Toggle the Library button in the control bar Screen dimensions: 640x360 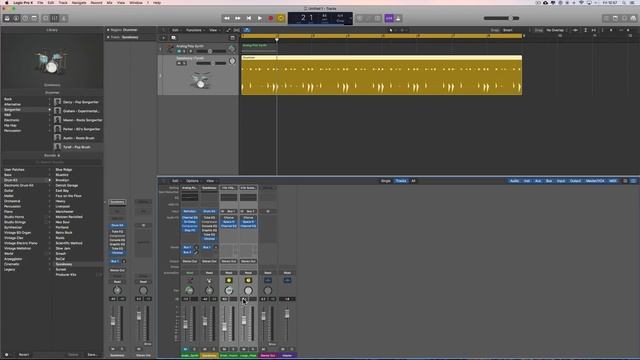tap(7, 18)
